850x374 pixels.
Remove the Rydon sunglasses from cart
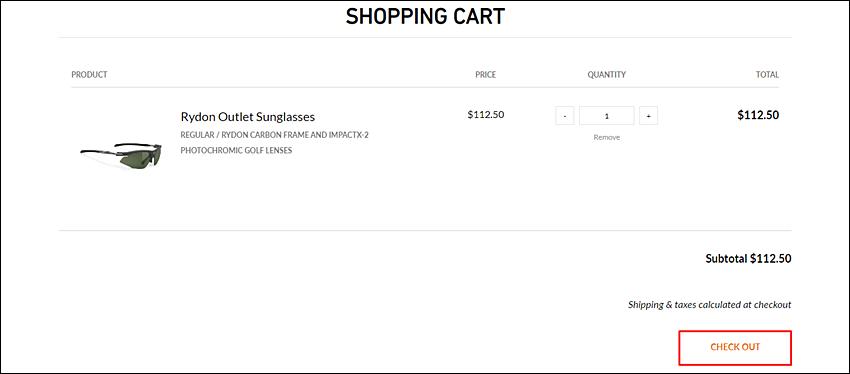[x=607, y=138]
